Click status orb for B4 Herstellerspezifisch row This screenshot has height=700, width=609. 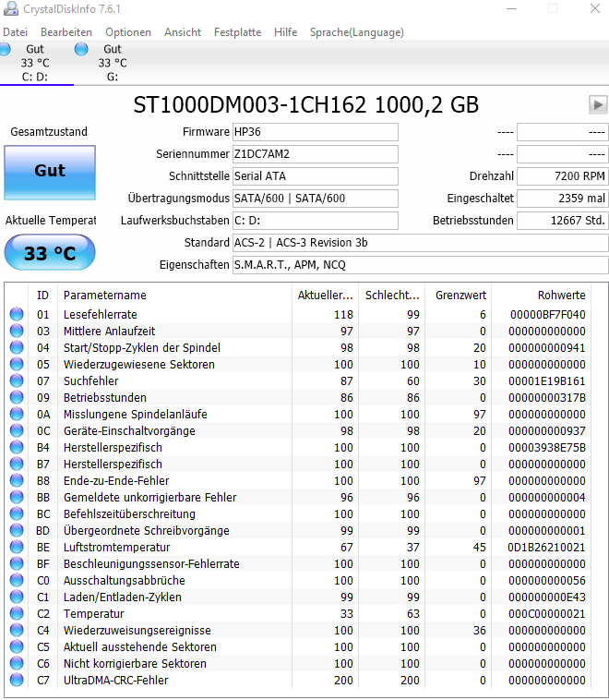pyautogui.click(x=17, y=447)
